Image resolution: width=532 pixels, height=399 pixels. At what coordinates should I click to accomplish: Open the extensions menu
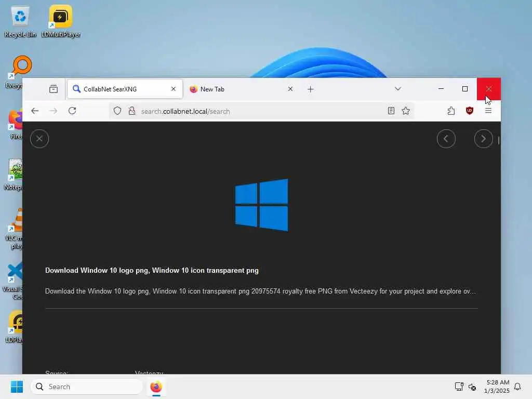point(451,111)
